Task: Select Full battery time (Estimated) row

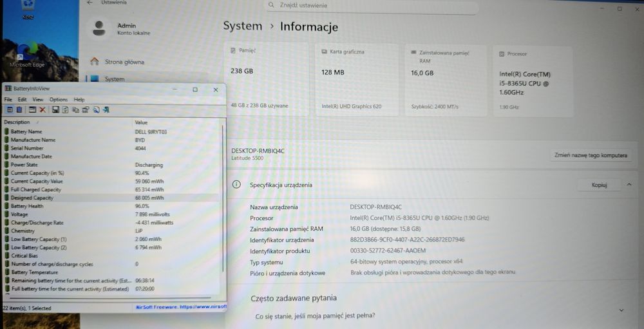Action: 111,288
